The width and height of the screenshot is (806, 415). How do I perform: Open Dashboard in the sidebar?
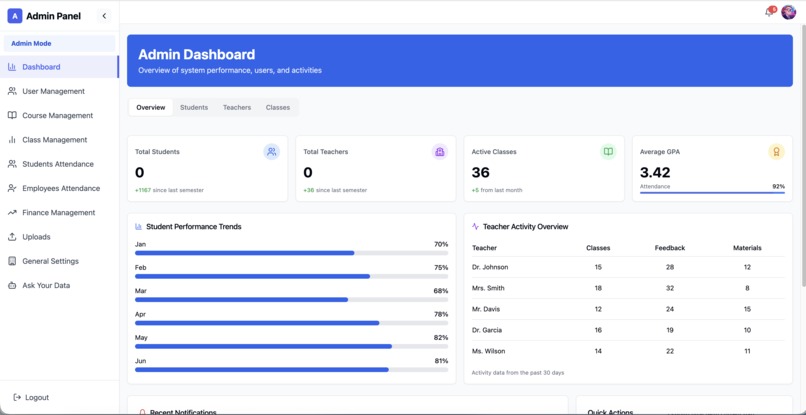tap(59, 67)
